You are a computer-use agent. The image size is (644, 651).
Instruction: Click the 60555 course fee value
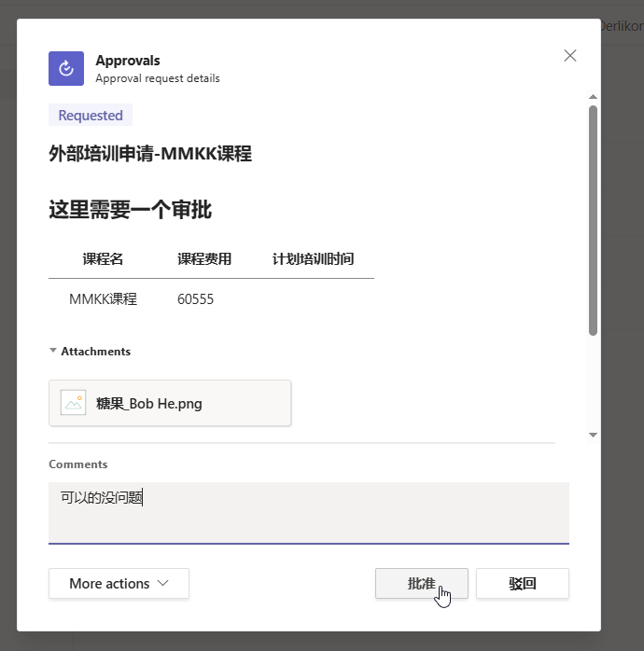coord(195,299)
